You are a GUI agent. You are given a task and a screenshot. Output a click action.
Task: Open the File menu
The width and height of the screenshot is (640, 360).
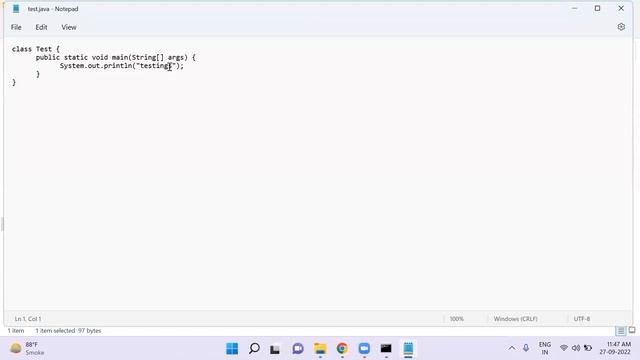tap(16, 27)
